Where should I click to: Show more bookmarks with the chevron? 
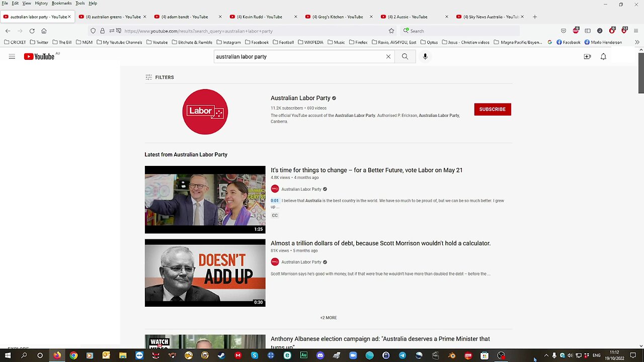tap(637, 42)
